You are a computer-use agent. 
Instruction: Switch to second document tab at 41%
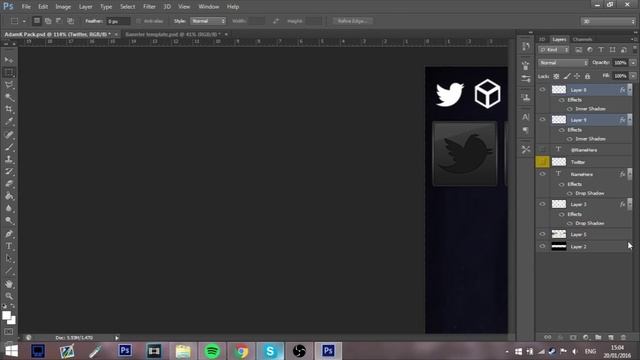173,34
